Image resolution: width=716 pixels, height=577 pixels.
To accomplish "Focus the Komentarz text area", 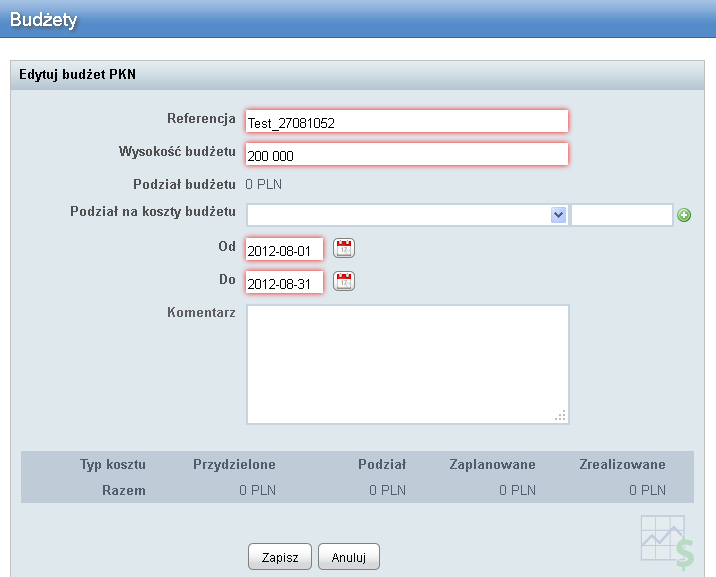I will click(x=408, y=364).
